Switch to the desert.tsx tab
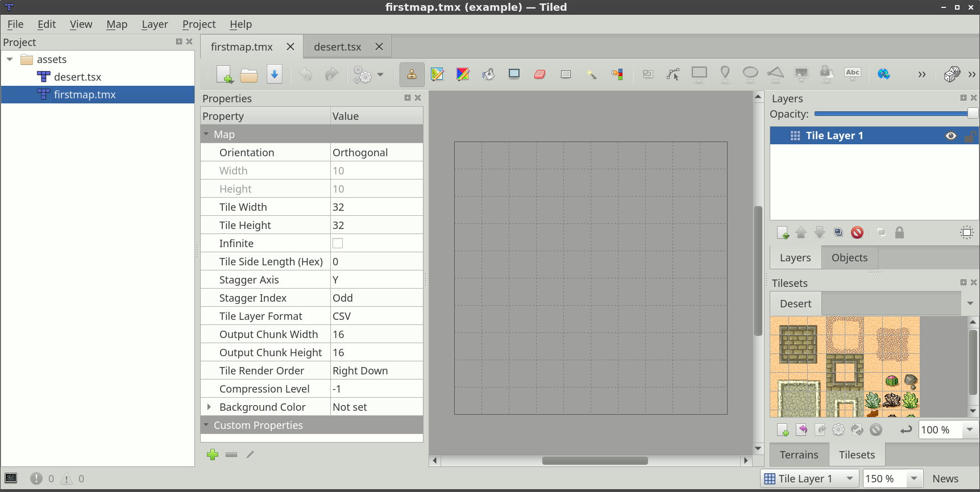Screen dimensions: 980x492 (337, 47)
